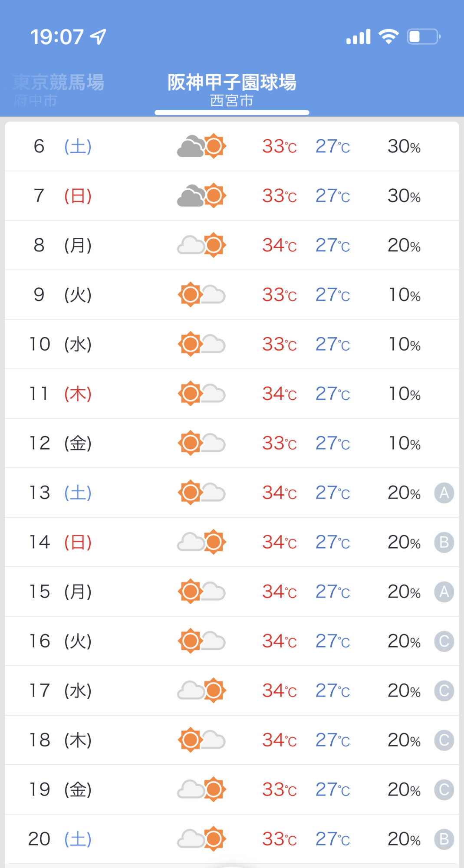This screenshot has height=868, width=464.
Task: Tap the sunny-then-cloudy icon for the 9th
Action: tap(202, 295)
